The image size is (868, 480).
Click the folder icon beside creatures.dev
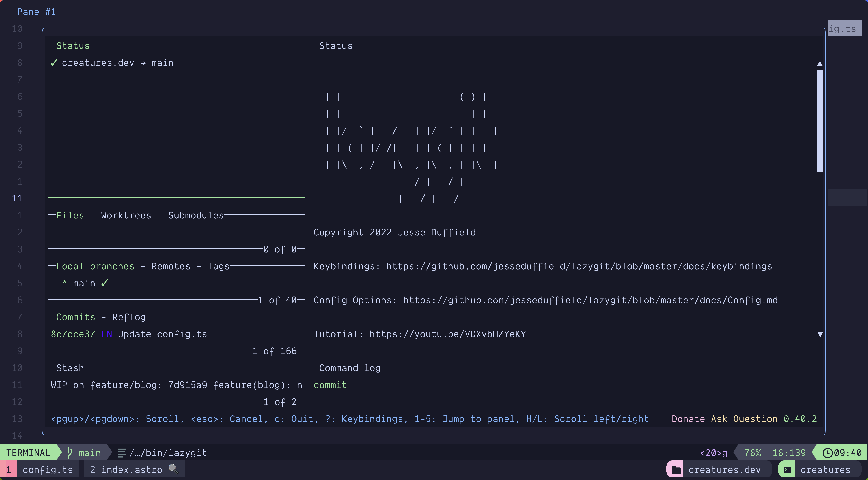676,470
